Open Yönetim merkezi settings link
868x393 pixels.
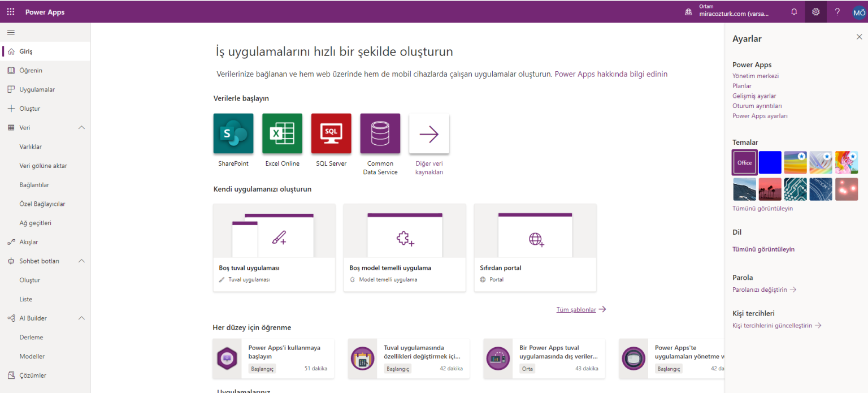(756, 76)
